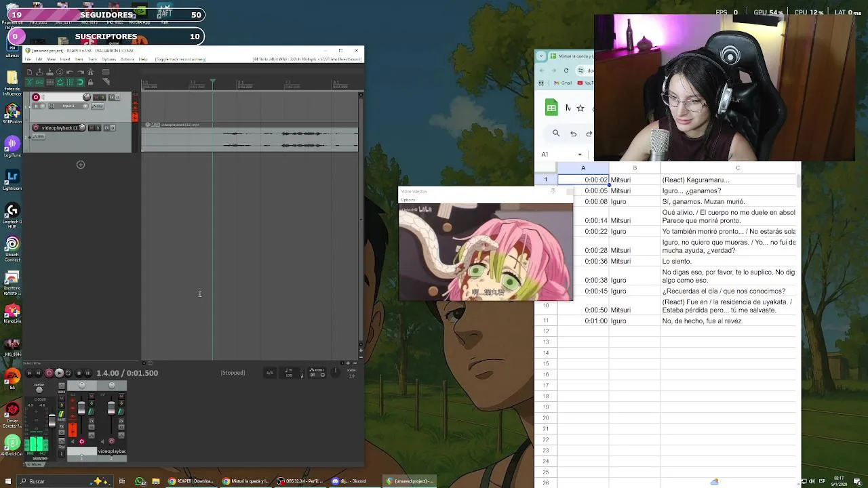Click Save project icon in REAPER toolbar
The image size is (868, 488).
(50, 72)
